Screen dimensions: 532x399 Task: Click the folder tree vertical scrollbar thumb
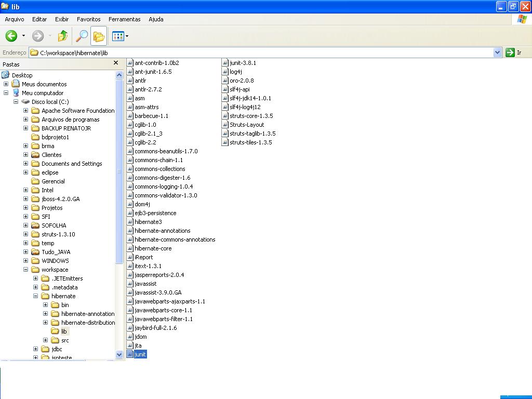pos(119,171)
